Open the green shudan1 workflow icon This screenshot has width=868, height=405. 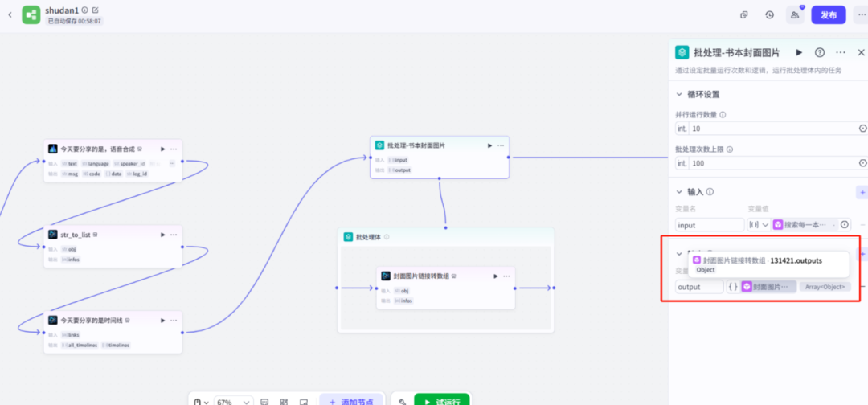tap(31, 15)
